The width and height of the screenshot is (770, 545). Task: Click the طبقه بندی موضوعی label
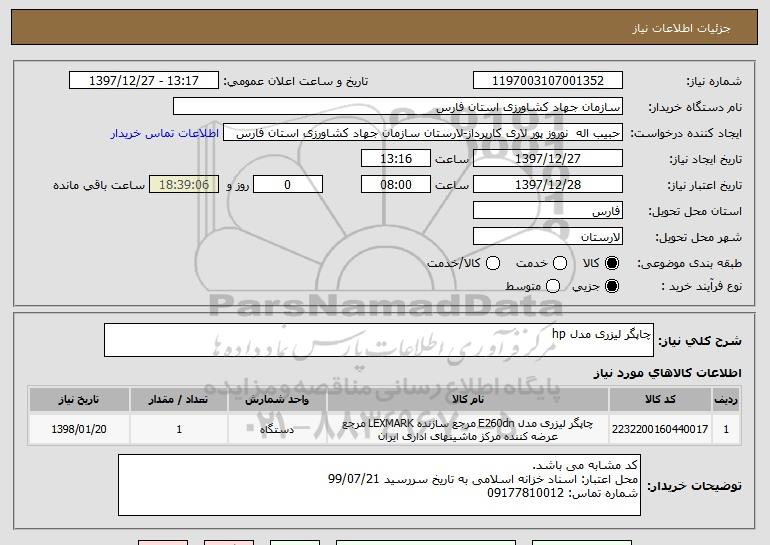pos(689,264)
